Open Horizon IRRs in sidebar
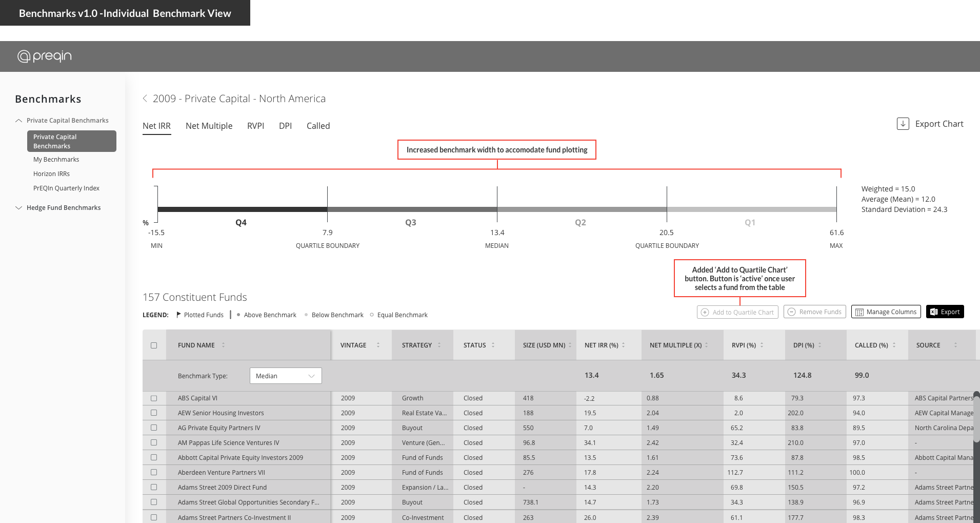980x523 pixels. click(51, 174)
